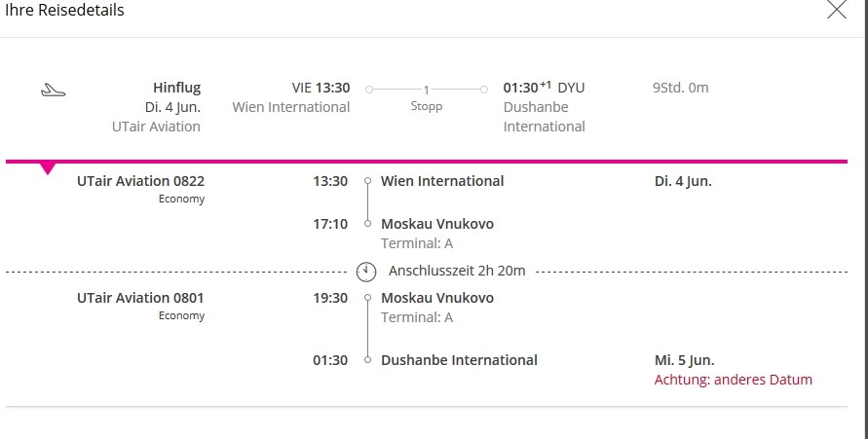The width and height of the screenshot is (868, 439).
Task: Click flight number UTair Aviation 0822
Action: point(140,181)
